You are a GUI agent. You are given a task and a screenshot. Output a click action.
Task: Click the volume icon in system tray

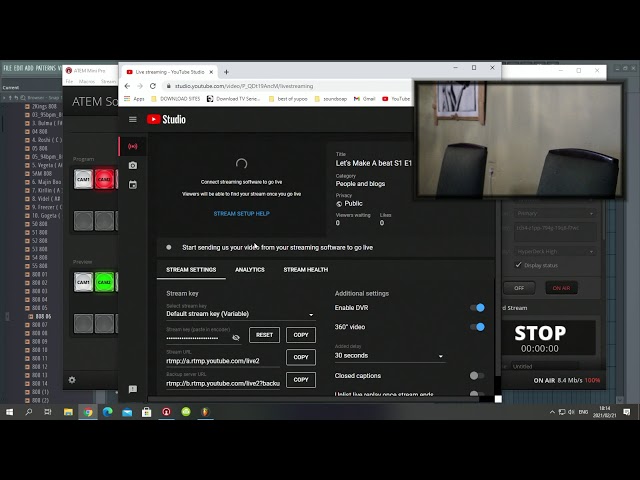pos(571,412)
